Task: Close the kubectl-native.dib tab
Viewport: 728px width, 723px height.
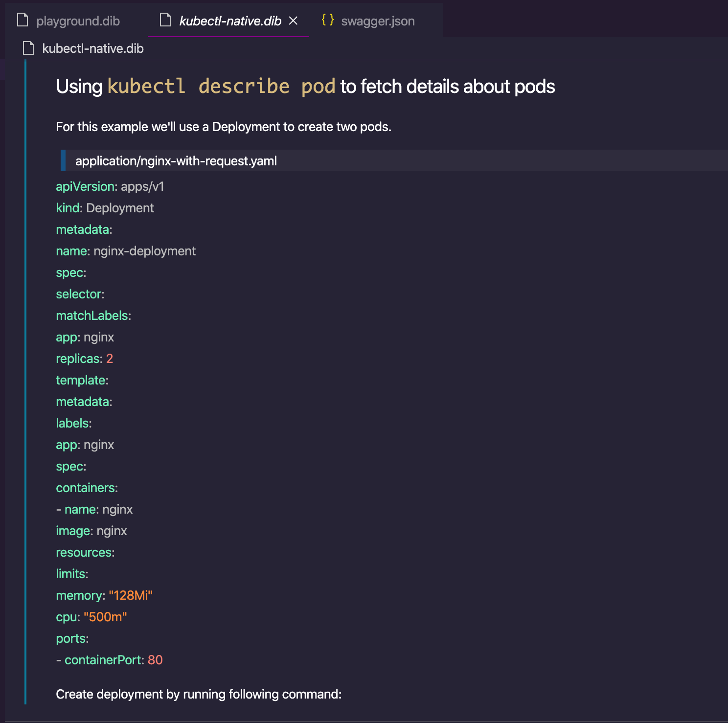Action: click(x=293, y=21)
